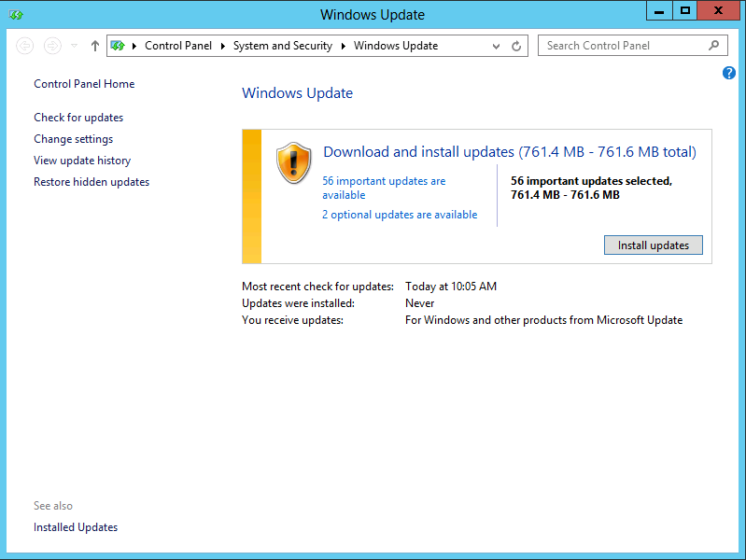746x560 pixels.
Task: Click the search magnifier icon
Action: click(713, 46)
